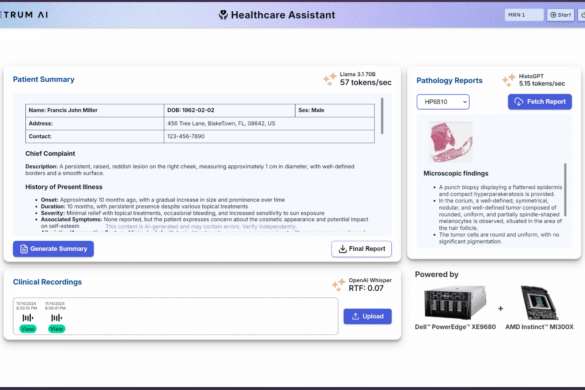Click the partially visible button right of Start
The width and height of the screenshot is (585, 390).
(582, 15)
